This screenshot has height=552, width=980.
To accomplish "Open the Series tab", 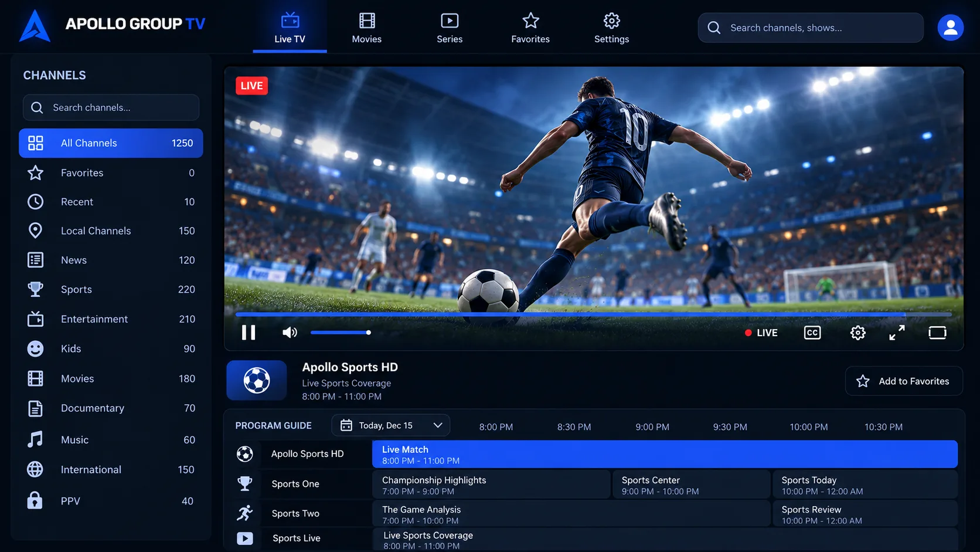I will pyautogui.click(x=450, y=28).
